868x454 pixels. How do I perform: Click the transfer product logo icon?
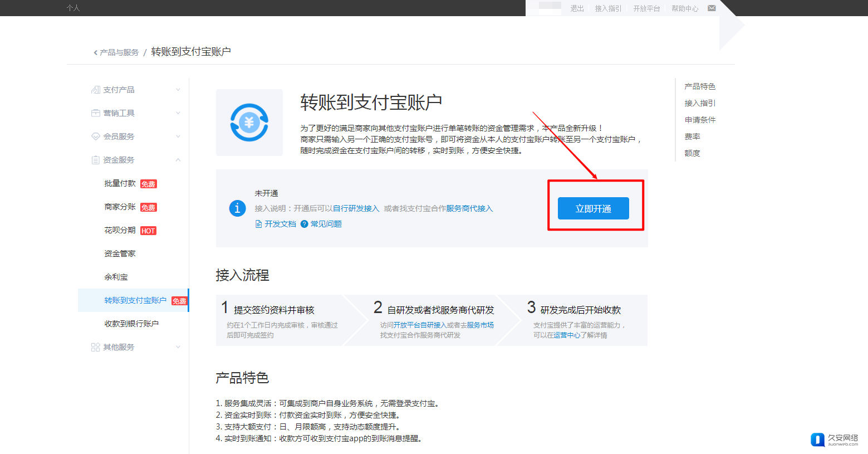(x=249, y=123)
